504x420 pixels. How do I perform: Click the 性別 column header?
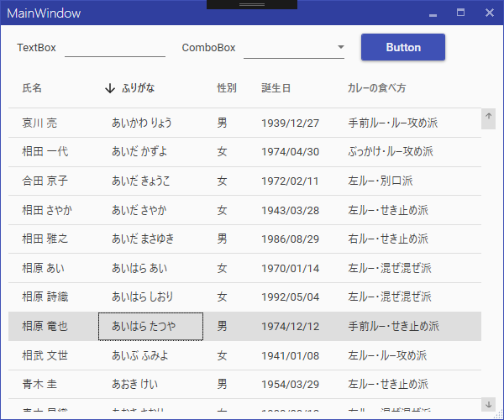tap(227, 88)
